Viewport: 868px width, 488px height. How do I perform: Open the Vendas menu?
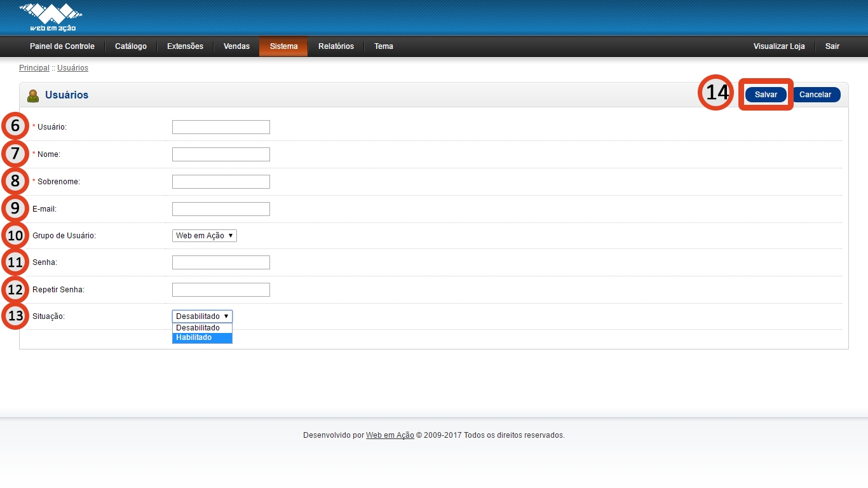pos(236,46)
